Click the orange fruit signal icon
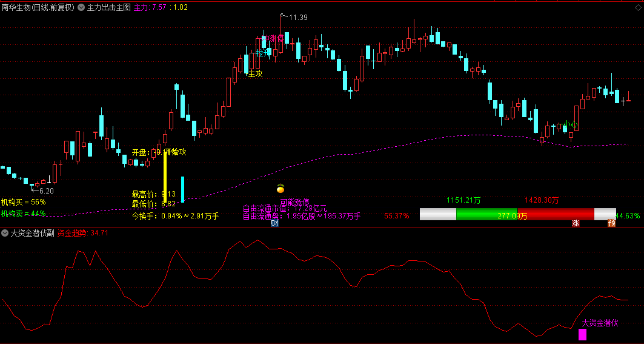Viewport: 644px width, 344px height. pyautogui.click(x=281, y=189)
